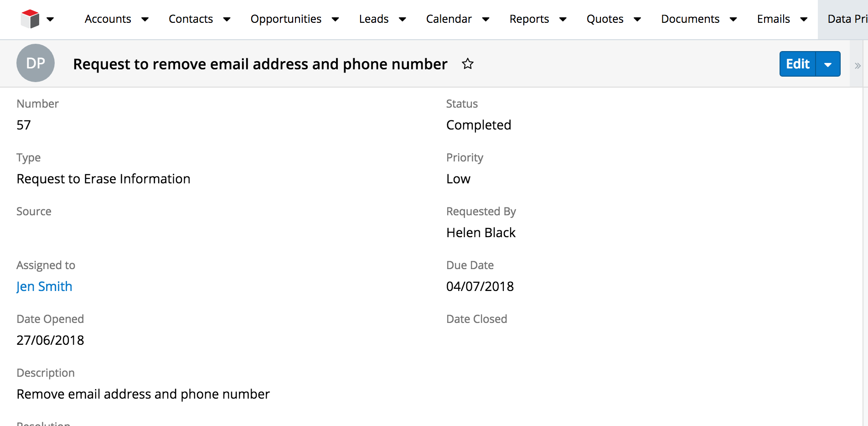Viewport: 868px width, 426px height.
Task: Open the Accounts module dropdown arrow
Action: coord(145,19)
